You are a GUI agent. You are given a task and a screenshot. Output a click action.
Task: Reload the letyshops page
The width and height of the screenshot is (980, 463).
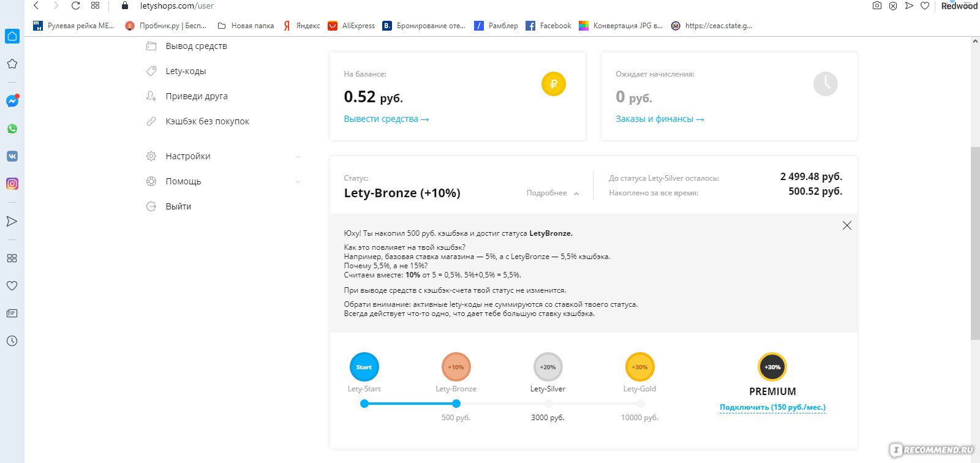pos(75,6)
